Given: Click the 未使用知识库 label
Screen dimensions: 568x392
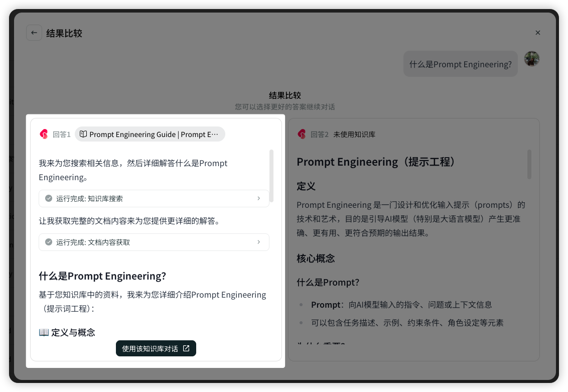Looking at the screenshot, I should pyautogui.click(x=354, y=135).
